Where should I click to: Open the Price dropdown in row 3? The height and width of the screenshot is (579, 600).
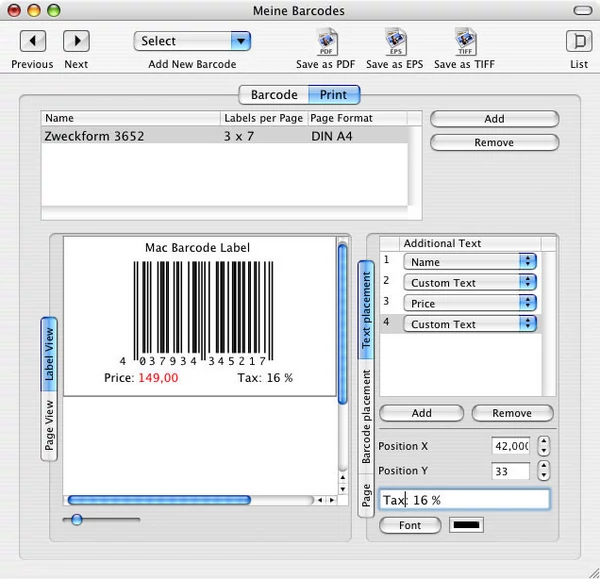470,303
